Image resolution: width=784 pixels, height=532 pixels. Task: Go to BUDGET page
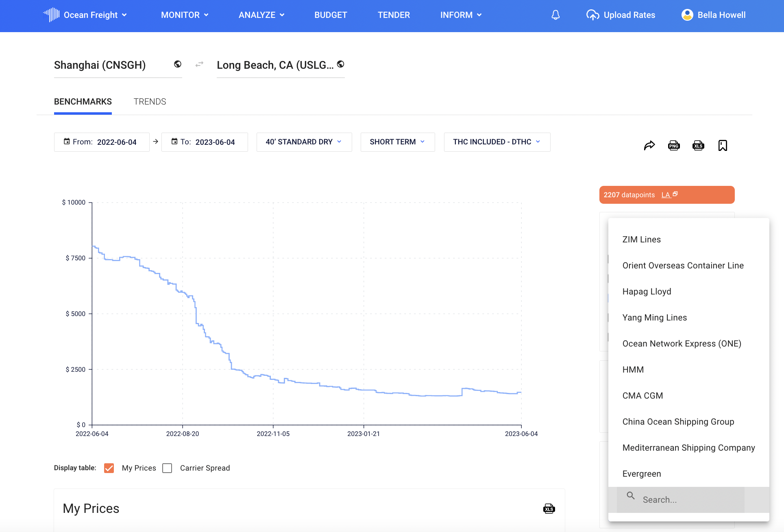pyautogui.click(x=331, y=15)
